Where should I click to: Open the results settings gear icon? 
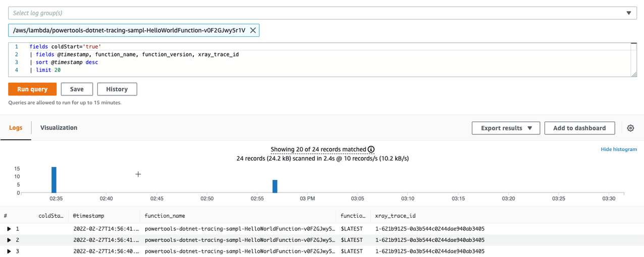(x=630, y=128)
